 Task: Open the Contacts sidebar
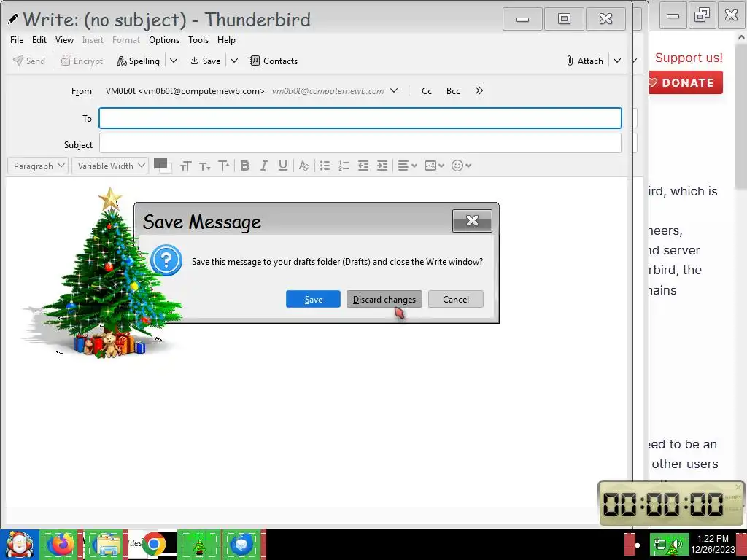(x=274, y=61)
